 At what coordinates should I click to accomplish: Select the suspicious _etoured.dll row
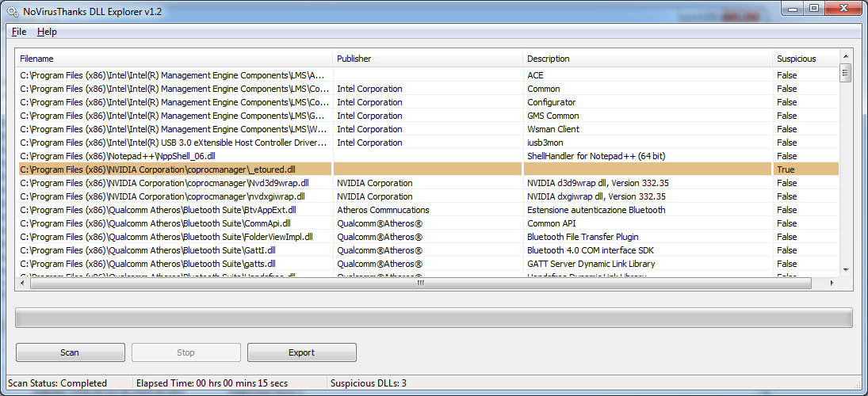pos(427,169)
